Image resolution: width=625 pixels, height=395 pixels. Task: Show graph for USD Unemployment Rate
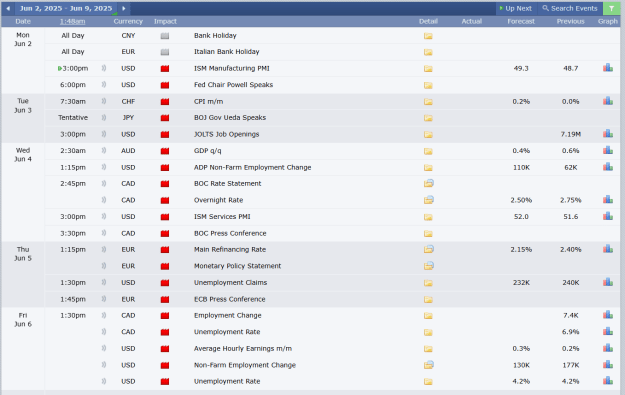coord(608,381)
